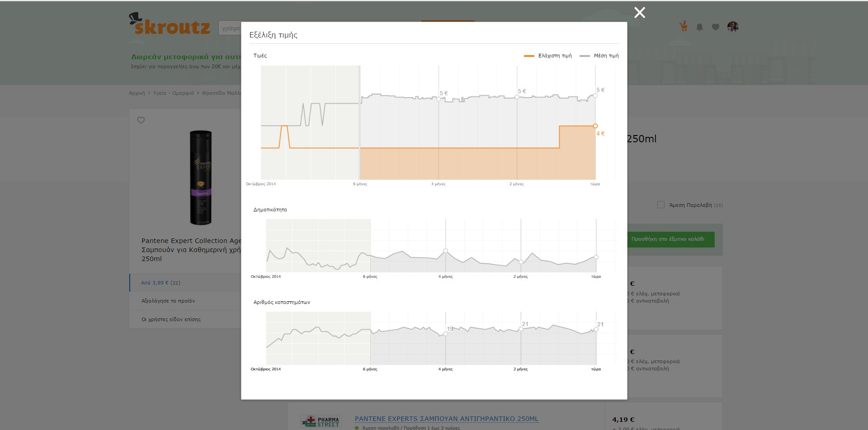Click the Δημοτικότητα chart heading
This screenshot has width=868, height=430.
click(x=270, y=210)
